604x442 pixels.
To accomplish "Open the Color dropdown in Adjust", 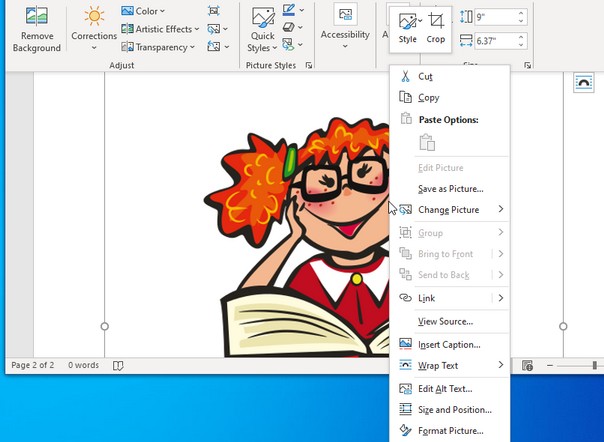I will (143, 11).
